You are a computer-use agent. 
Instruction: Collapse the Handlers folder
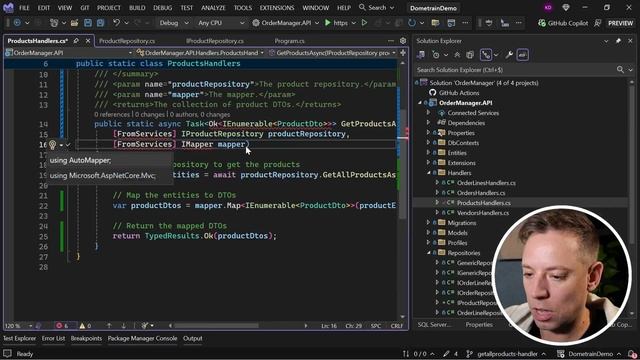[x=429, y=173]
